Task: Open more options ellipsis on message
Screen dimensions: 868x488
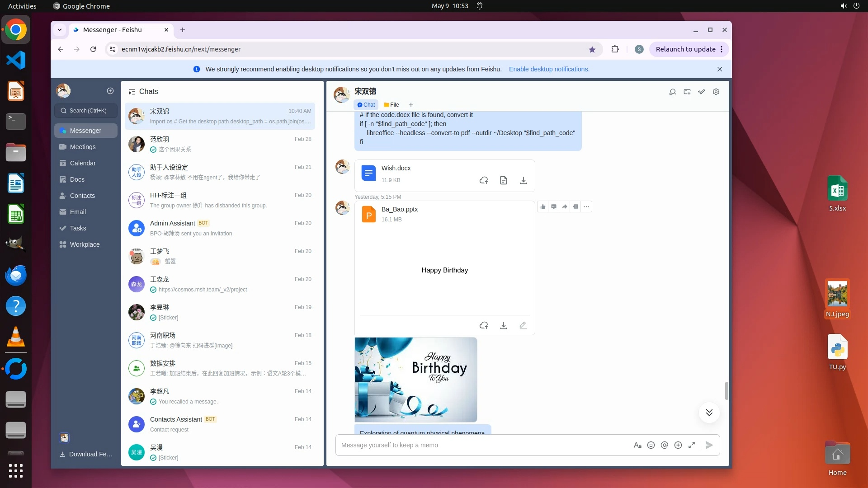Action: [586, 207]
